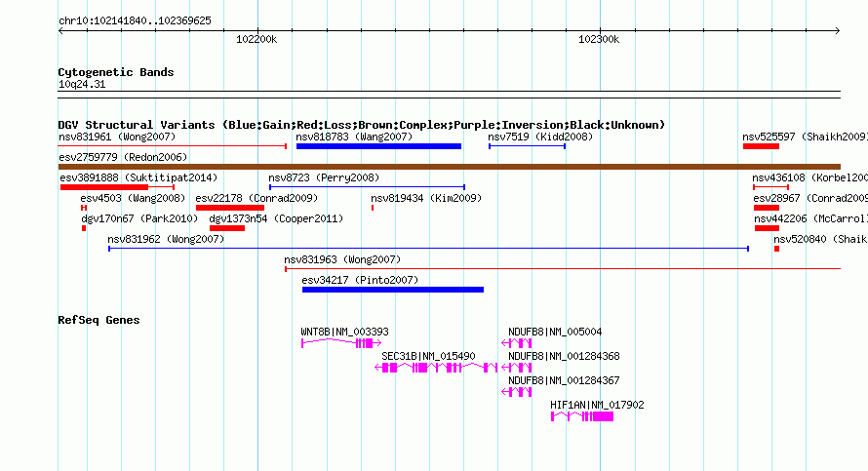The image size is (868, 471).
Task: Click the 102300k ruler tick label
Action: point(599,39)
